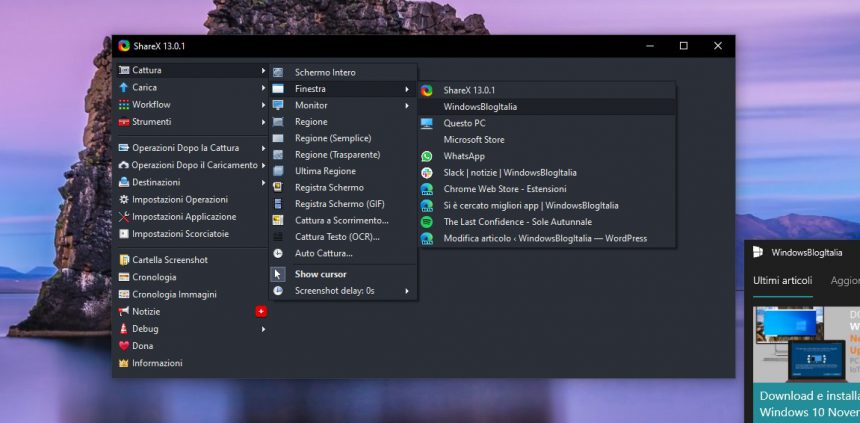Viewport: 860px width, 423px height.
Task: Select Regione (Semplice) option
Action: pyautogui.click(x=343, y=138)
